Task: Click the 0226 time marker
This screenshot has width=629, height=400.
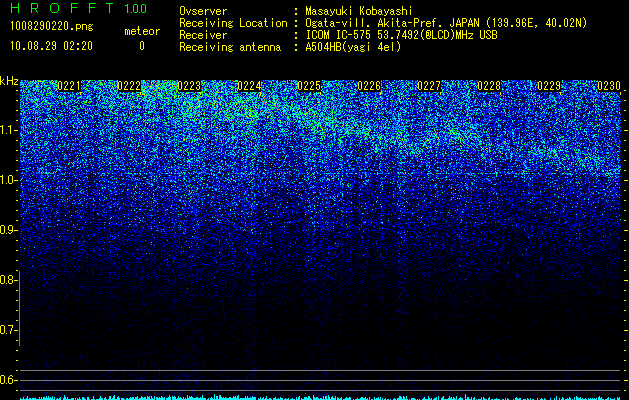Action: pyautogui.click(x=369, y=86)
